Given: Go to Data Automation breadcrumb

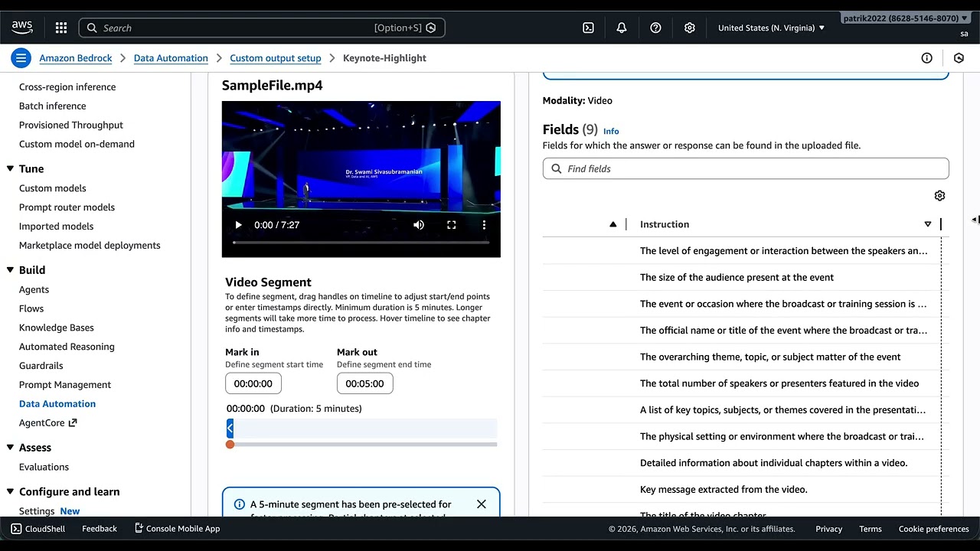Looking at the screenshot, I should [x=171, y=58].
